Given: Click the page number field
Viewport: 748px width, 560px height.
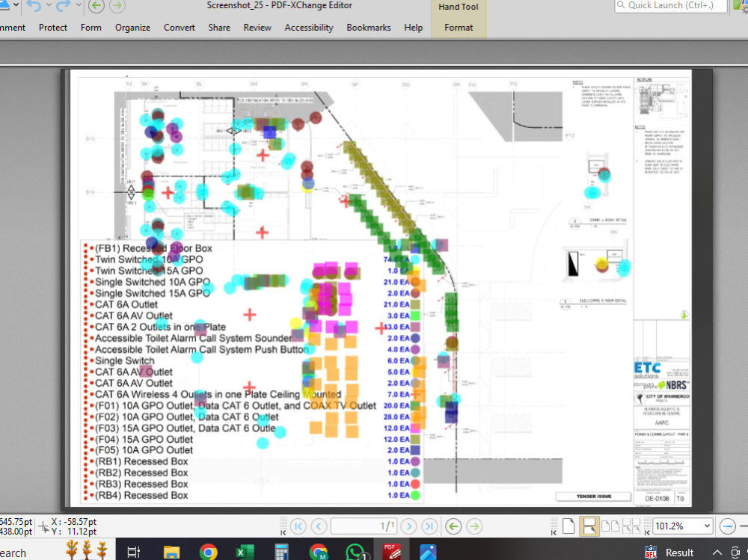Looking at the screenshot, I should (x=364, y=526).
